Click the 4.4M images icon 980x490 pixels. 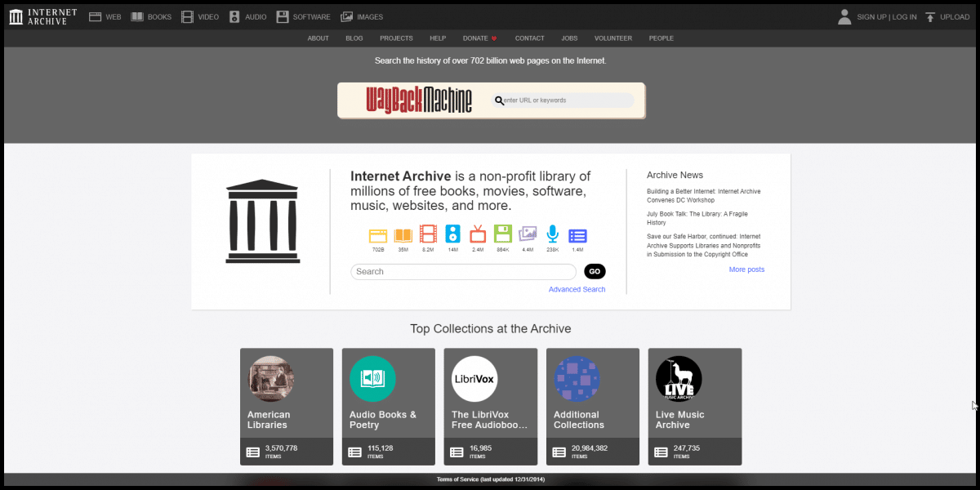point(528,235)
